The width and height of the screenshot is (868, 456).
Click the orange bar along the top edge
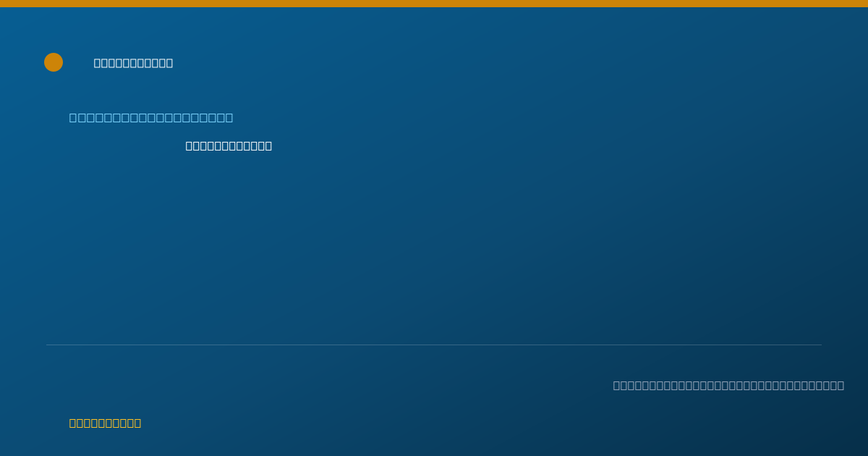(x=434, y=4)
